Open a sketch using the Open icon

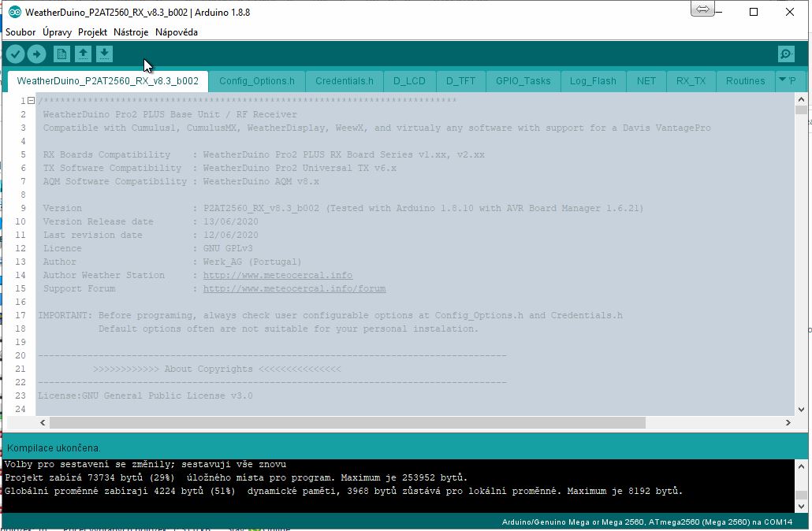point(83,54)
